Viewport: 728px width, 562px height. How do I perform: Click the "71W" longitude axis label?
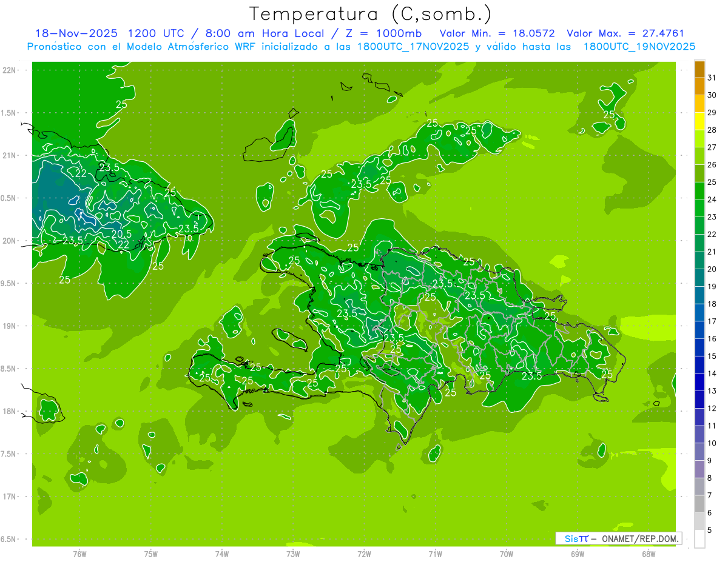tap(435, 554)
